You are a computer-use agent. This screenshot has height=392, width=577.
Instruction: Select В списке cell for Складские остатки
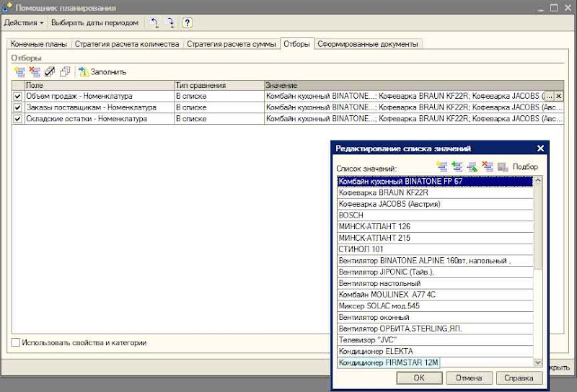click(x=219, y=119)
